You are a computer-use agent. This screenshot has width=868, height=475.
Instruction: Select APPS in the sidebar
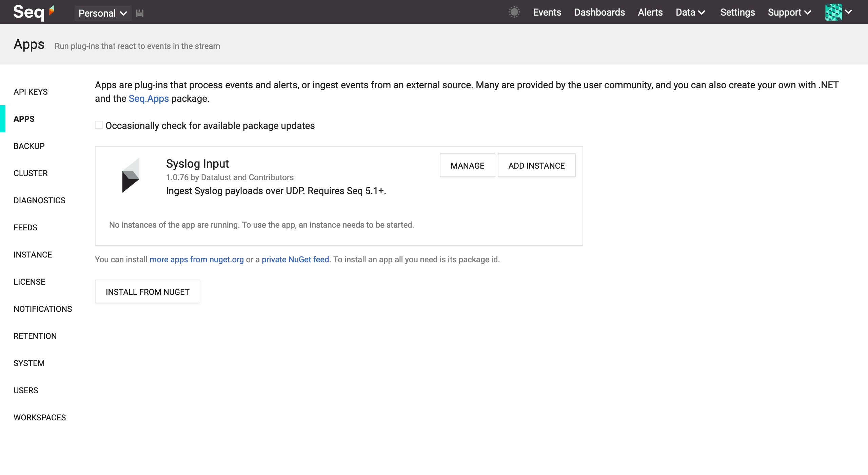coord(24,119)
